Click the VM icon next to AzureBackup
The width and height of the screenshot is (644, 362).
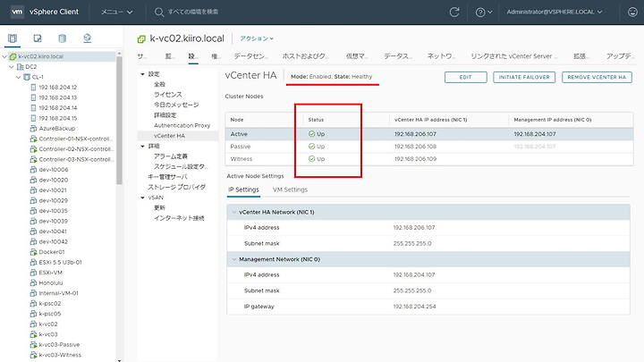[33, 129]
